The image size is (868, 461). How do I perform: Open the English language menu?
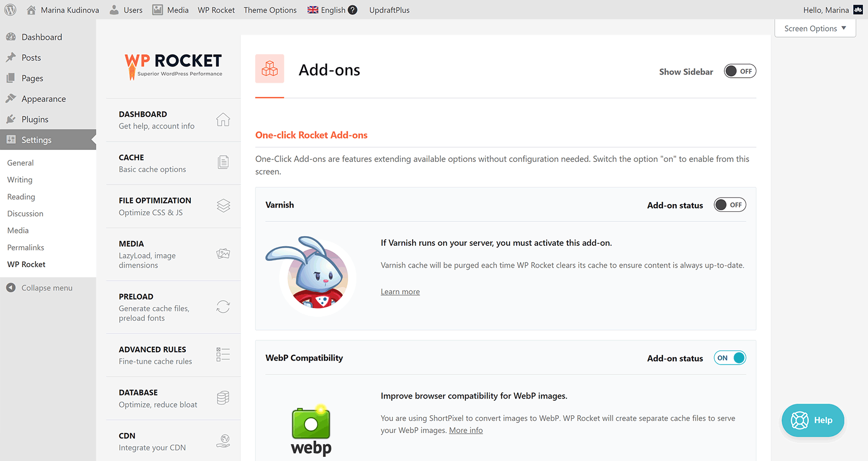pos(332,10)
